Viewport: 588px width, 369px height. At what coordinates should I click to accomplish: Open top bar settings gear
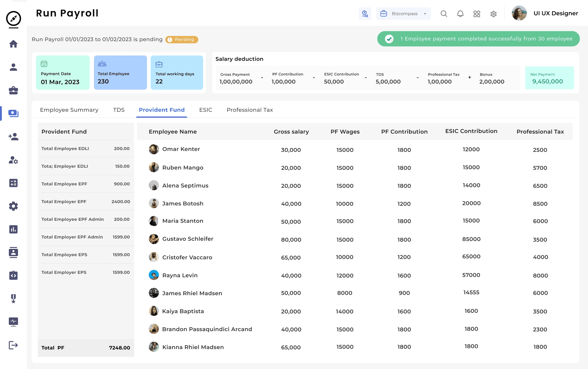[x=493, y=14]
